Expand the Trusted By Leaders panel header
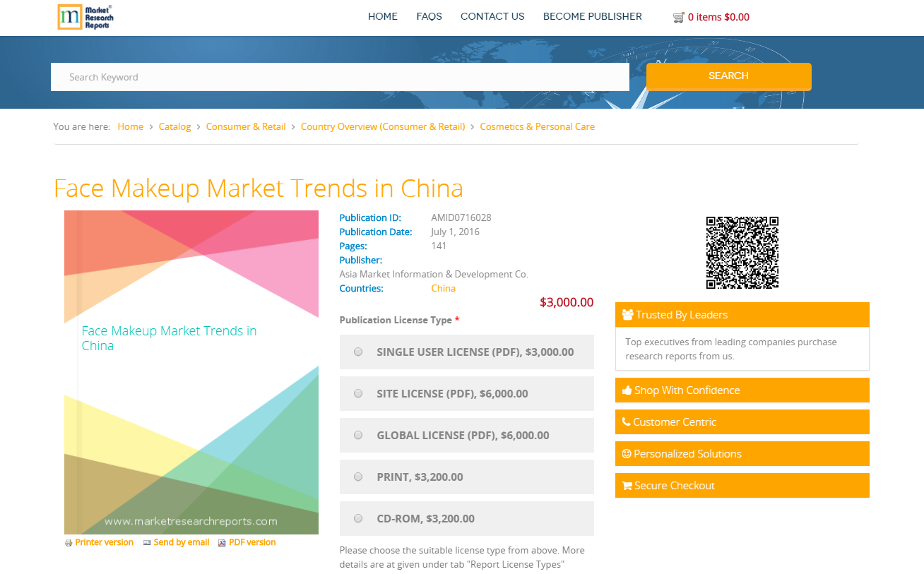The width and height of the screenshot is (924, 574). pyautogui.click(x=742, y=315)
